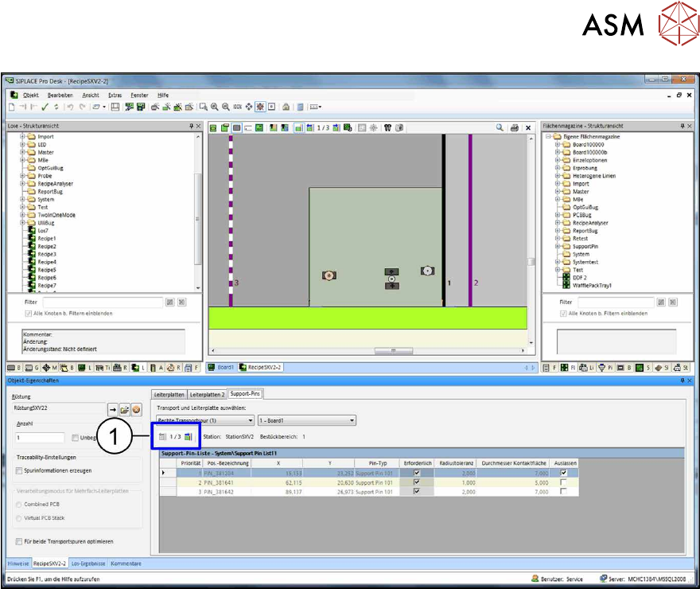Toggle Spurinformationen erzeugen checkbox
This screenshot has width=700, height=589.
[x=19, y=470]
